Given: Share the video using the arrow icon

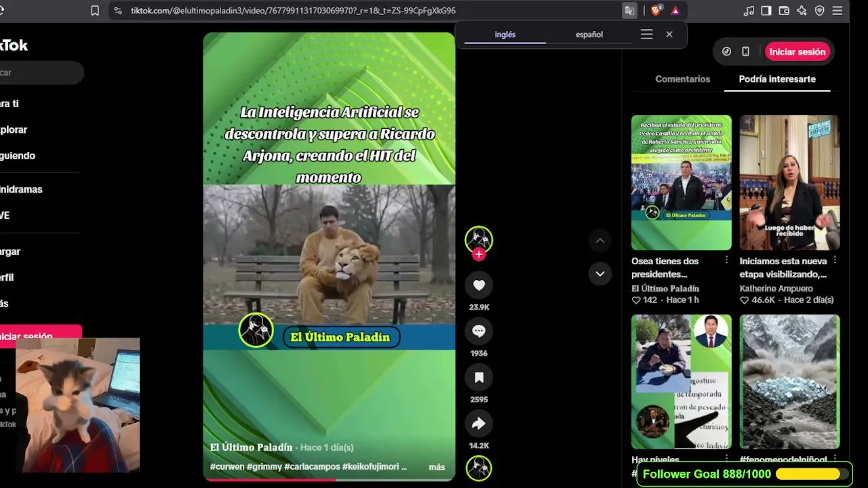Looking at the screenshot, I should [x=479, y=424].
